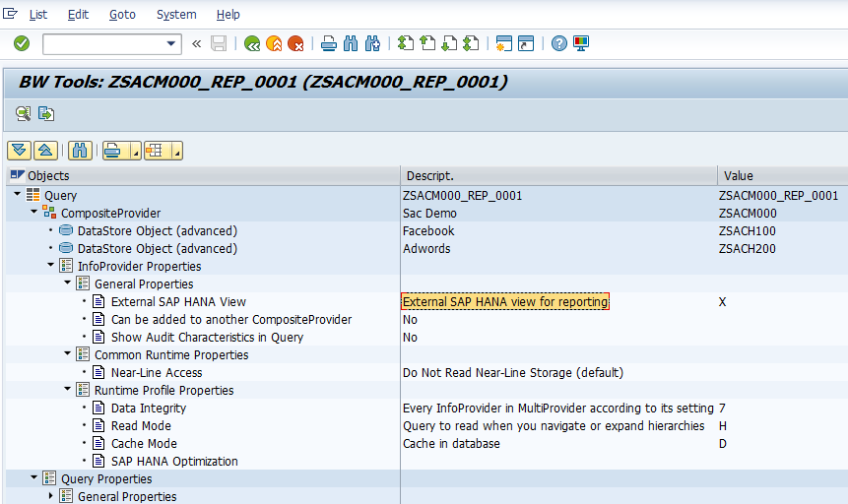Viewport: 848px width, 504px height.
Task: Select Can be added to another CompositeProvider
Action: click(231, 320)
